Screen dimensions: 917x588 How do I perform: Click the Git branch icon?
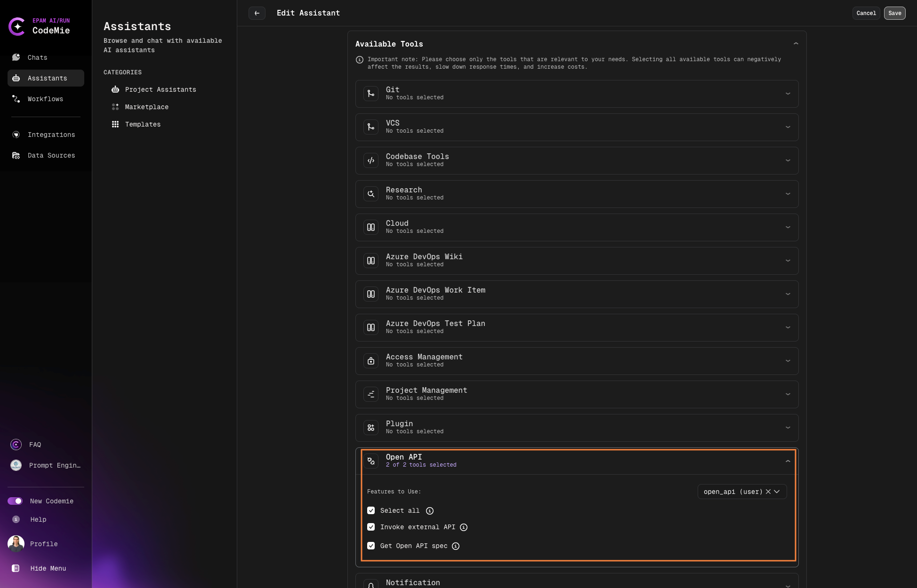(x=371, y=93)
